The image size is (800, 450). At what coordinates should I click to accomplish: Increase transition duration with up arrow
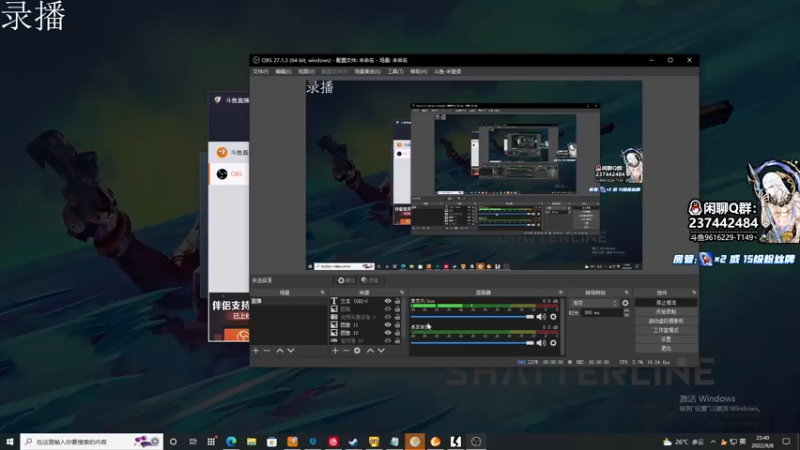pyautogui.click(x=627, y=311)
